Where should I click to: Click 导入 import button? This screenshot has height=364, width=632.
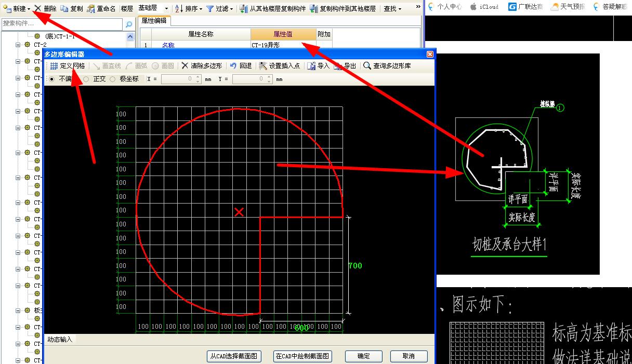pyautogui.click(x=319, y=66)
